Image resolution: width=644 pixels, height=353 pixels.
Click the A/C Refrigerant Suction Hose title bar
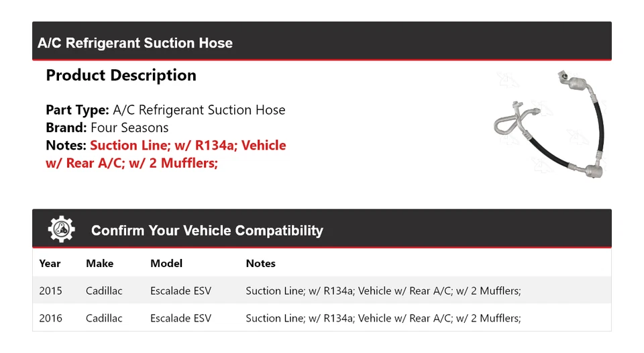click(135, 43)
